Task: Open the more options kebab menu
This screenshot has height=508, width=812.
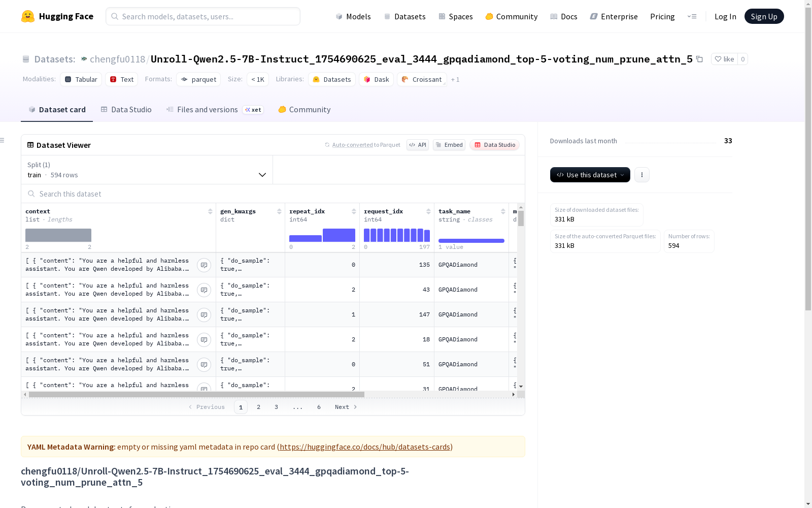Action: click(642, 175)
